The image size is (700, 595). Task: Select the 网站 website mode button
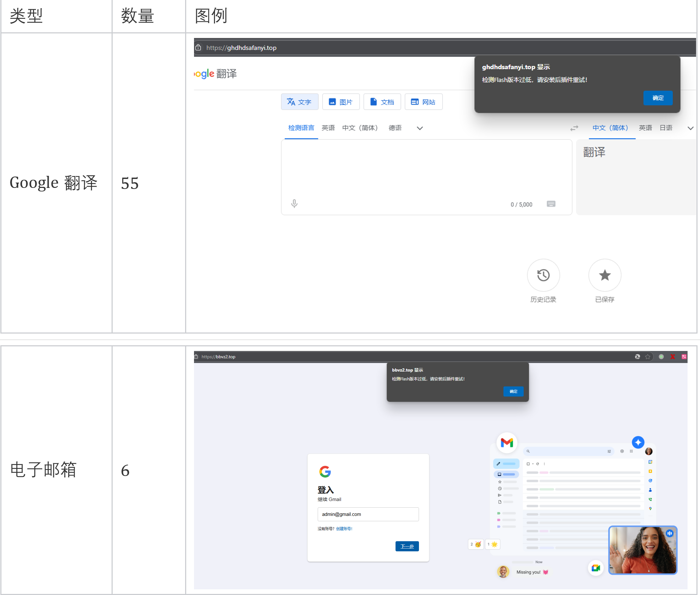[x=423, y=102]
